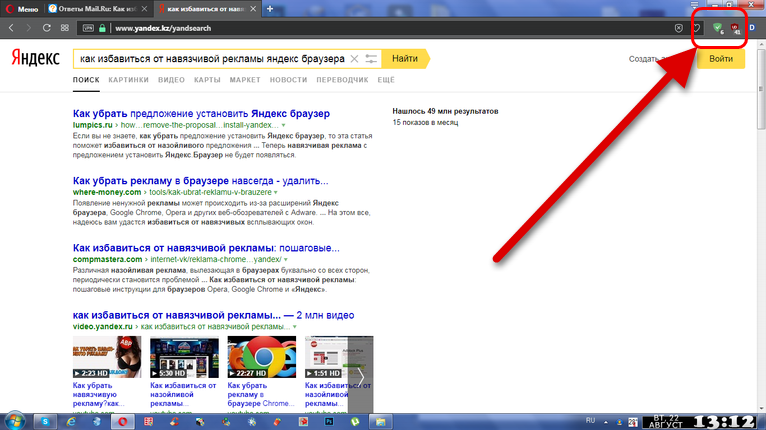
Task: Expand lumpics.ru result dropdown arrow
Action: coord(283,125)
